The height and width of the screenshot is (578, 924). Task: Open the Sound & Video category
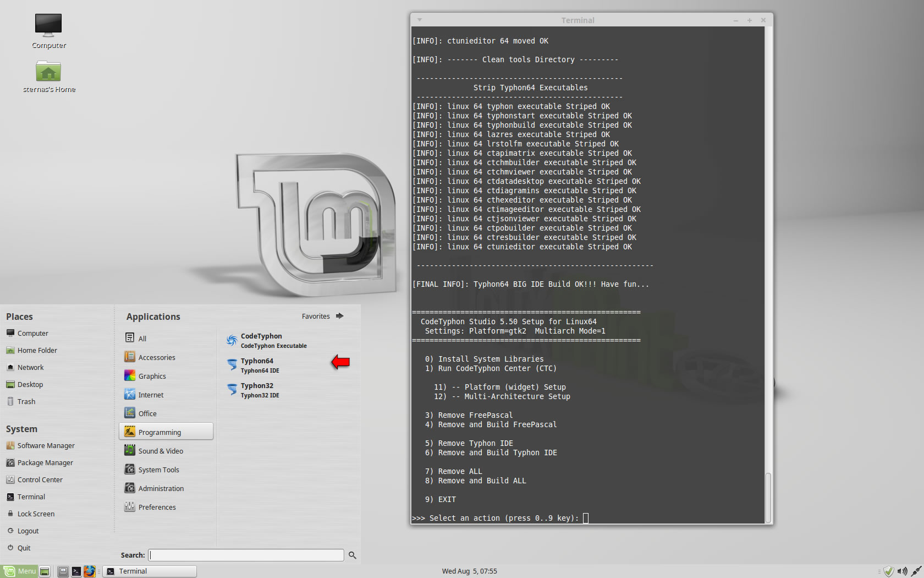coord(166,451)
